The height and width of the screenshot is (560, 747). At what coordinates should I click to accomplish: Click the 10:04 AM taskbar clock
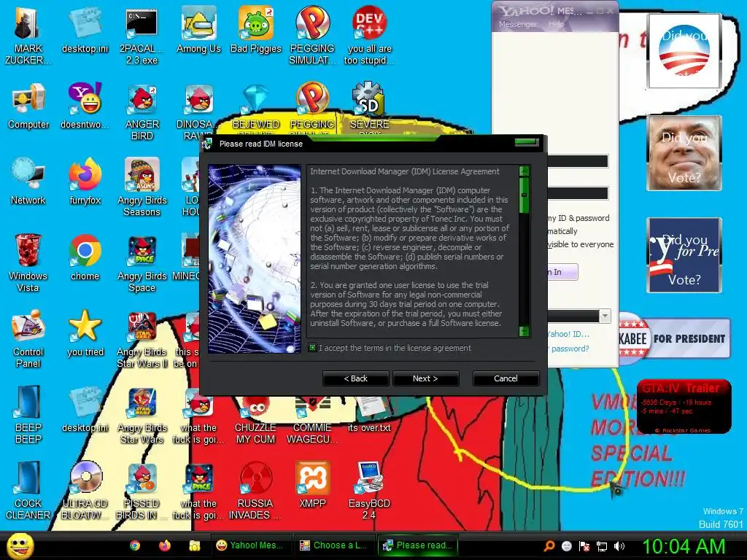(x=684, y=546)
